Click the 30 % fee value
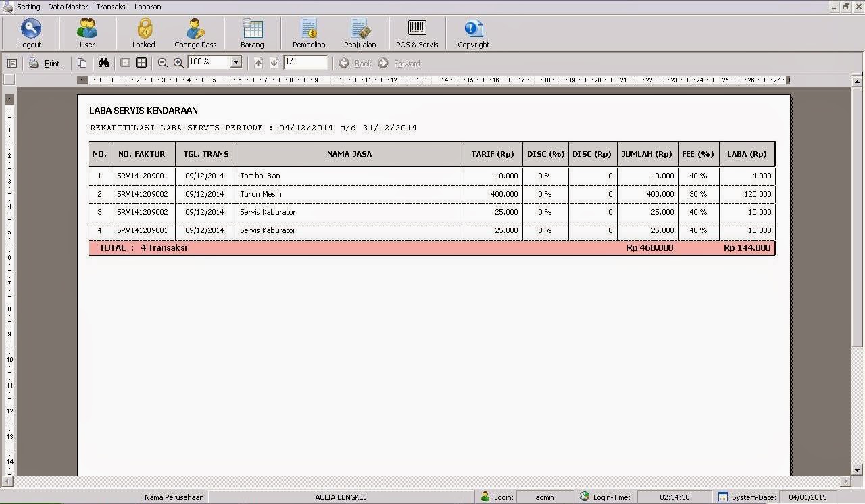The height and width of the screenshot is (504, 865). [x=698, y=194]
